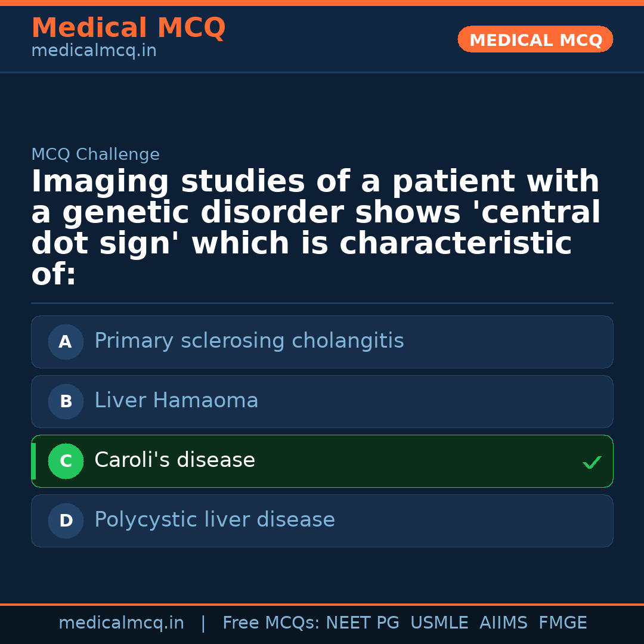Click the FMGE footer label
The height and width of the screenshot is (644, 644).
point(562,623)
